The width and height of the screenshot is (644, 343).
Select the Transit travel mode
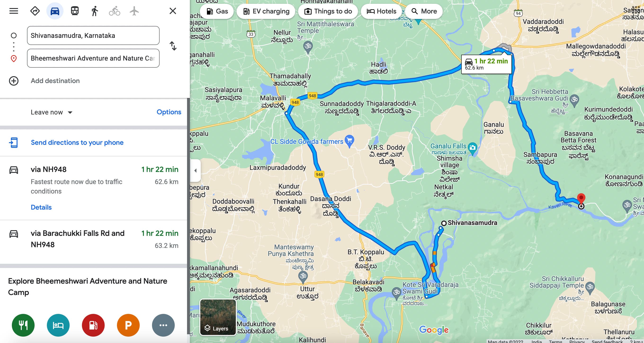click(75, 11)
